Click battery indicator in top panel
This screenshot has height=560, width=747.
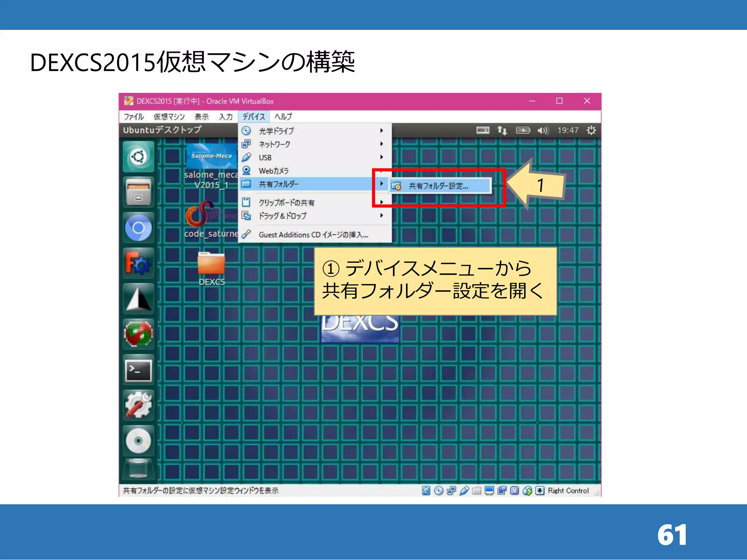pos(523,130)
